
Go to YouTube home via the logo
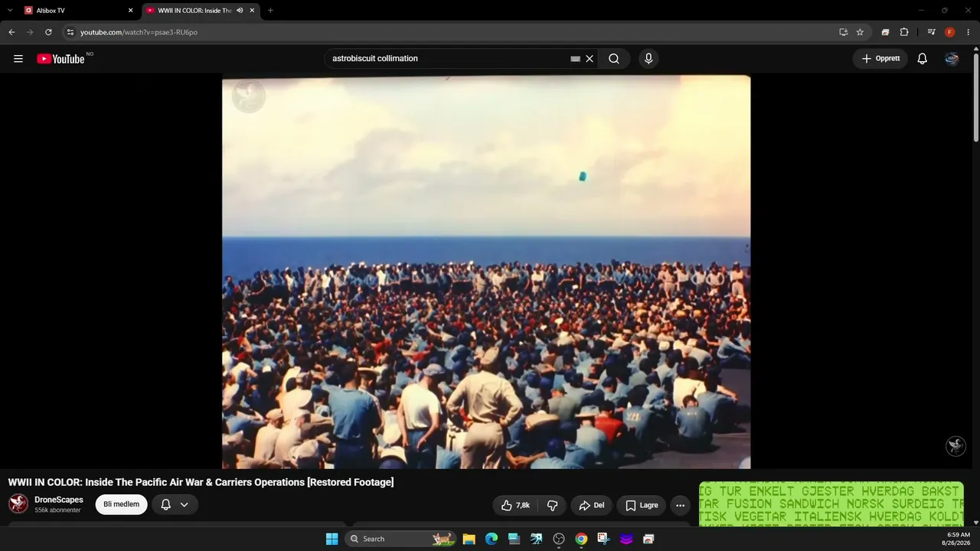pyautogui.click(x=60, y=59)
